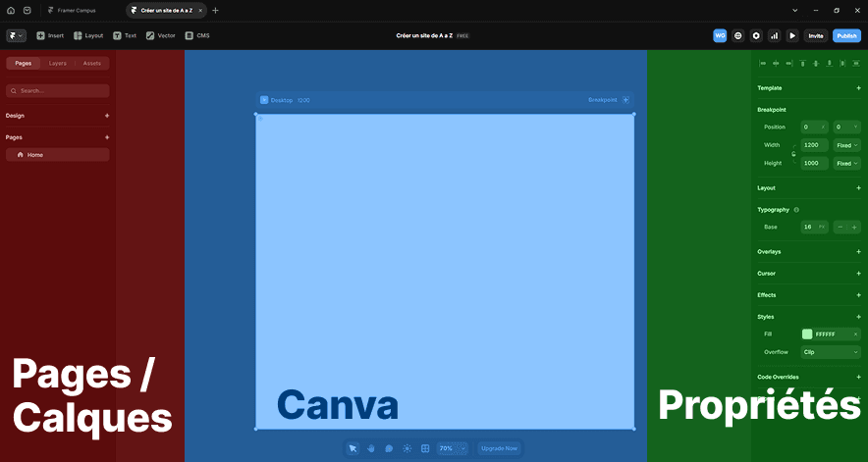Image resolution: width=868 pixels, height=462 pixels.
Task: Click the Upgrade Now button
Action: click(500, 448)
